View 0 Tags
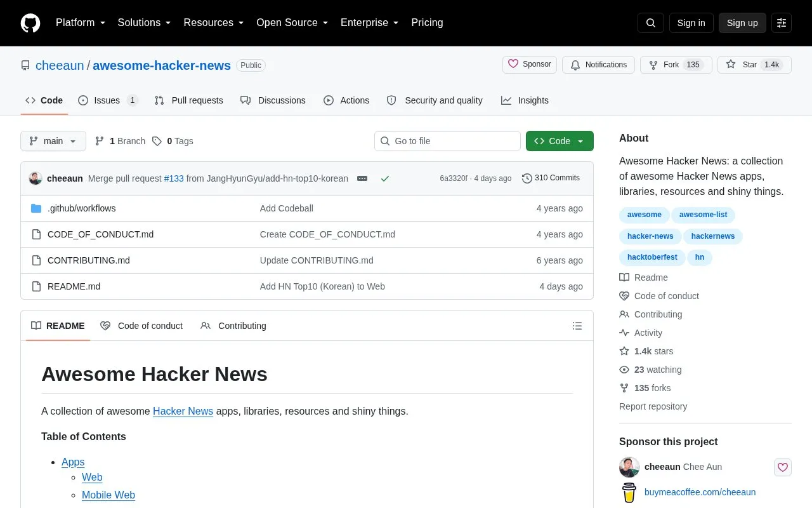The width and height of the screenshot is (812, 508). coord(173,141)
